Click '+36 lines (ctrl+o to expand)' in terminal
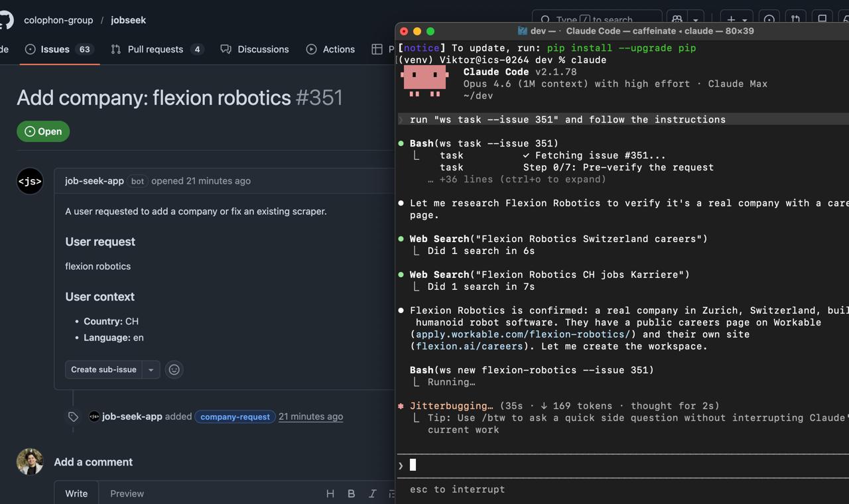Viewport: 849px width, 504px height. point(517,179)
